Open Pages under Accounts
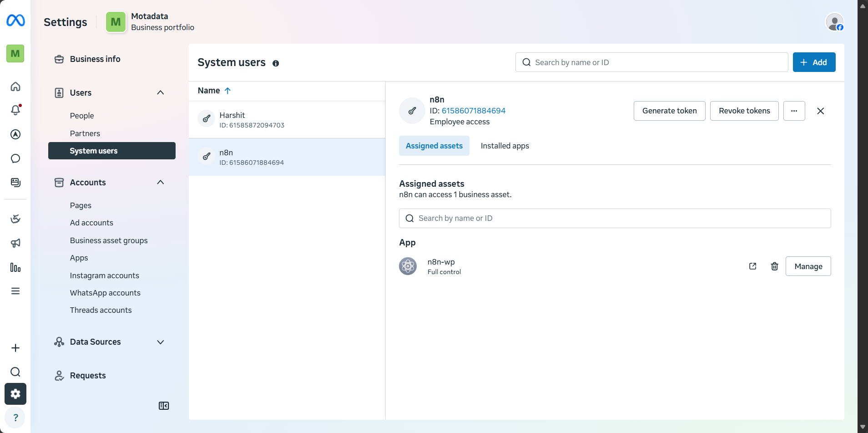The height and width of the screenshot is (433, 868). click(x=81, y=205)
